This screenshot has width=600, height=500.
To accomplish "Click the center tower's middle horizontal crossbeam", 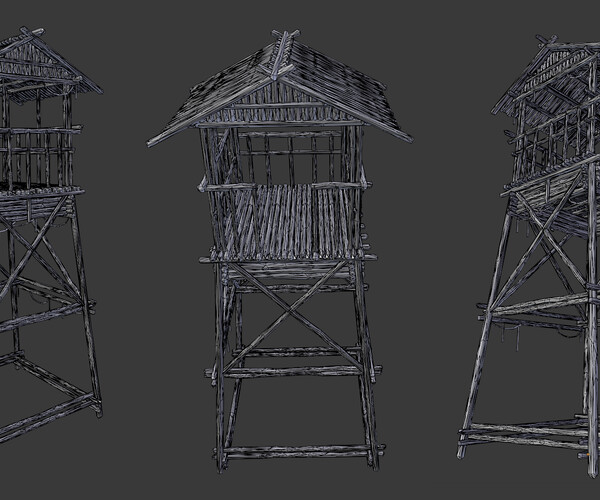I will point(294,370).
